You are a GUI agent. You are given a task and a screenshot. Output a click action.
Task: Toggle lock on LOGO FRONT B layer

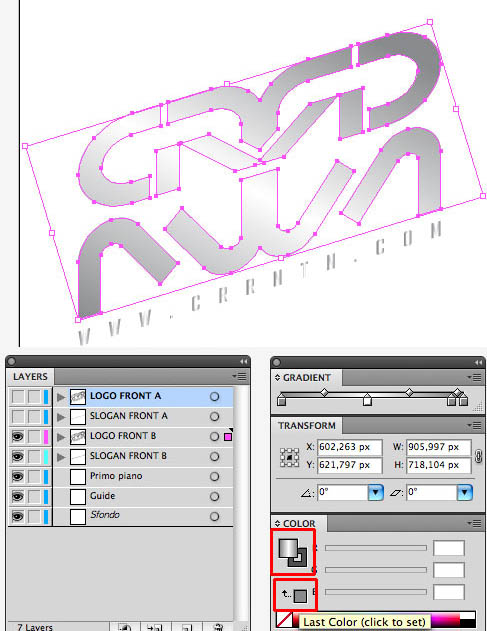click(x=34, y=437)
